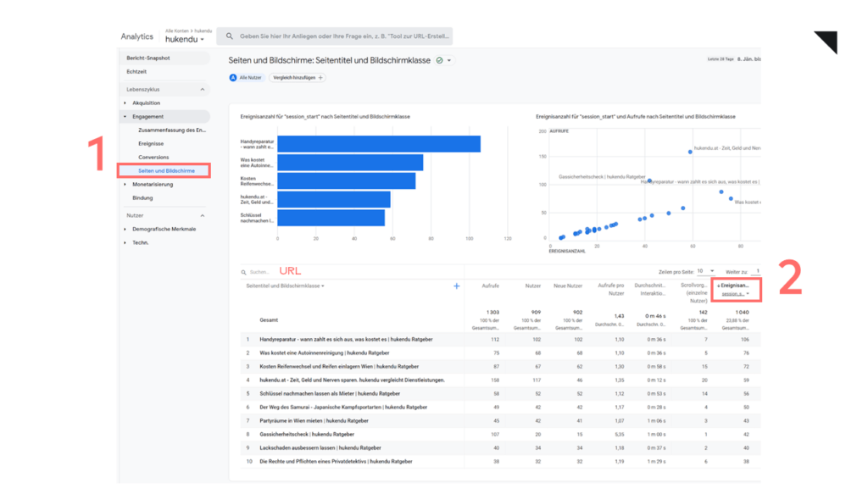Click the Gesamt totals row label
The image size is (868, 488).
[269, 320]
